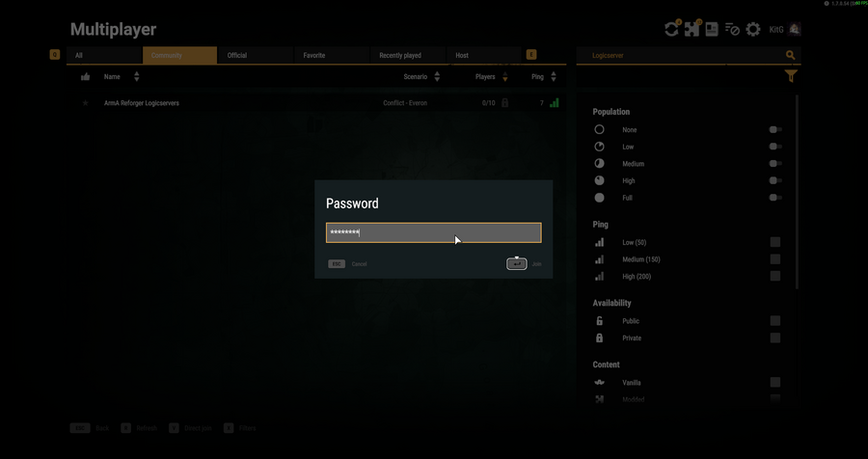Check the Public availability checkbox
The height and width of the screenshot is (459, 868).
tap(775, 320)
